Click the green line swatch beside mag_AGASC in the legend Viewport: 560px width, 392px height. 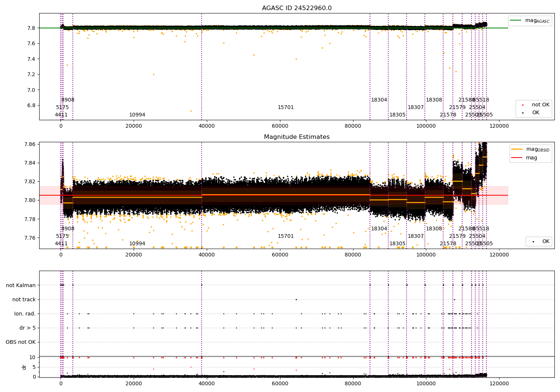click(x=516, y=21)
